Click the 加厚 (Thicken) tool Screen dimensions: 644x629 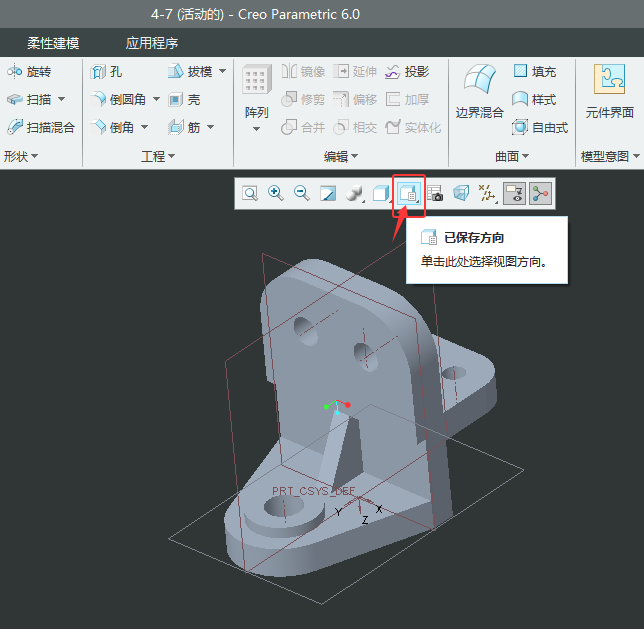pyautogui.click(x=407, y=99)
